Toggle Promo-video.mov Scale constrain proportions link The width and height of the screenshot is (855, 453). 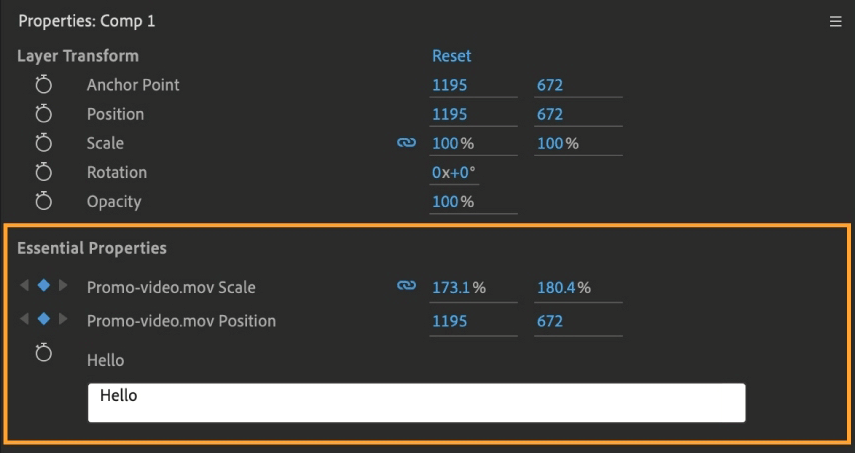coord(406,287)
